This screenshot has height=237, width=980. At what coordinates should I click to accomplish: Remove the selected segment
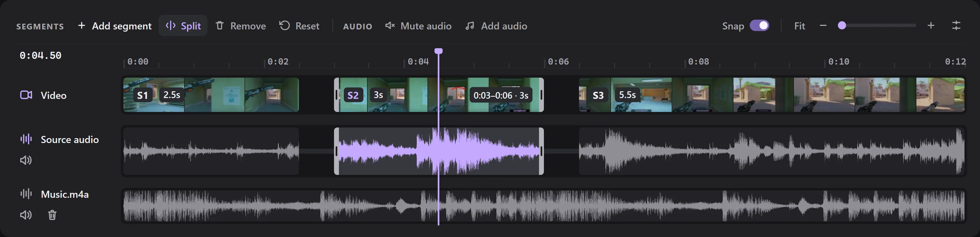[240, 26]
